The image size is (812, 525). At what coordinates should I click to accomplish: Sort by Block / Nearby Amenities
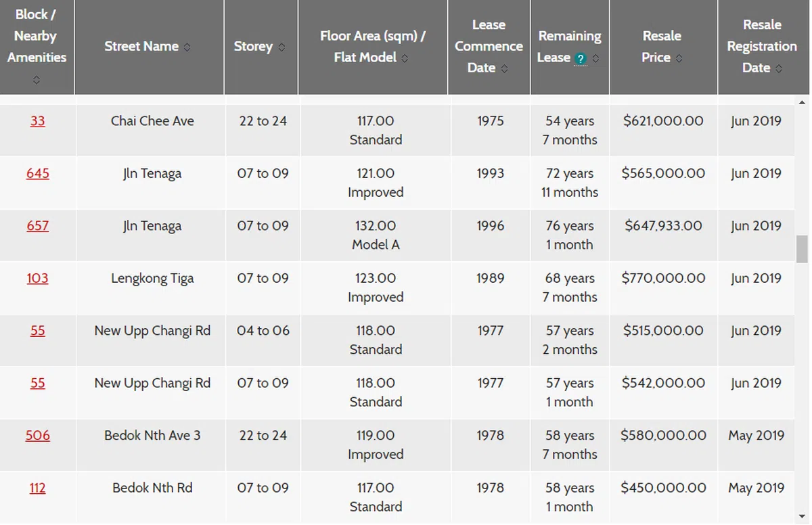pyautogui.click(x=37, y=80)
